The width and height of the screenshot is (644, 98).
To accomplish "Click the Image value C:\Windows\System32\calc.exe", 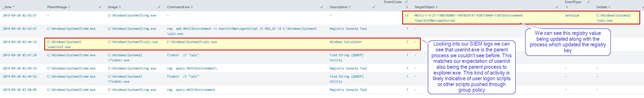I will coord(133,42).
